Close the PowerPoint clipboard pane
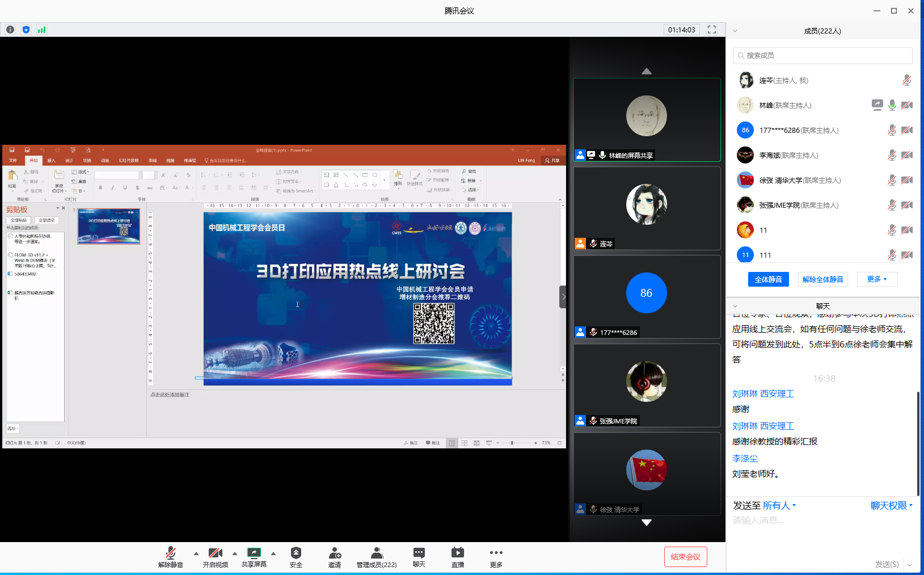 63,208
